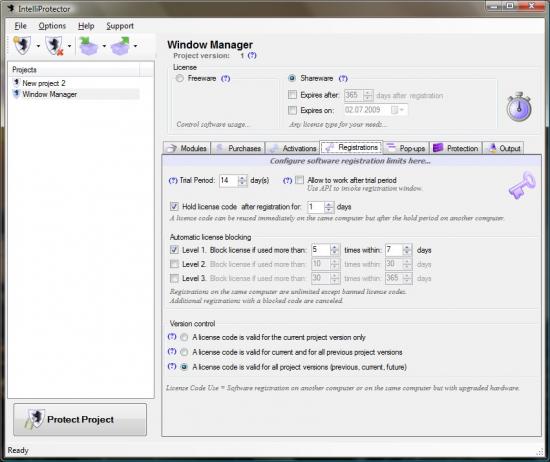Enable the Expires after checkbox
Screen dimensions: 550x462
(x=292, y=95)
